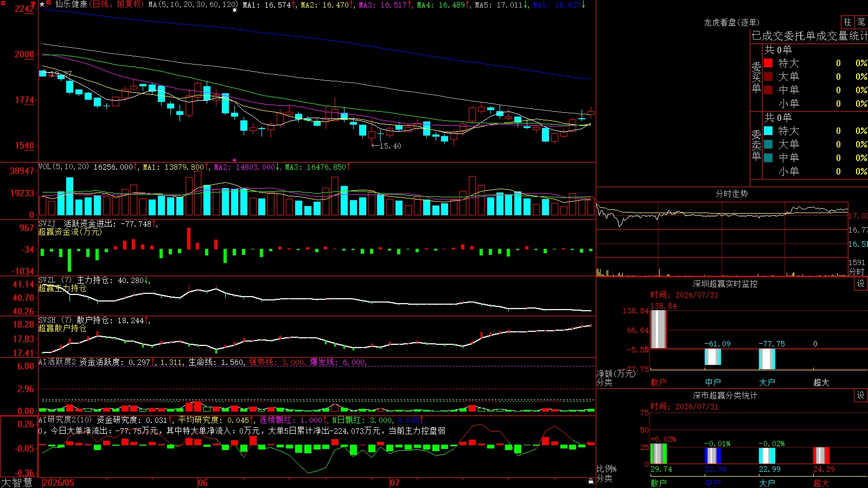Click the 龙虎看盘(逐单) panel title
The image size is (868, 488).
731,22
